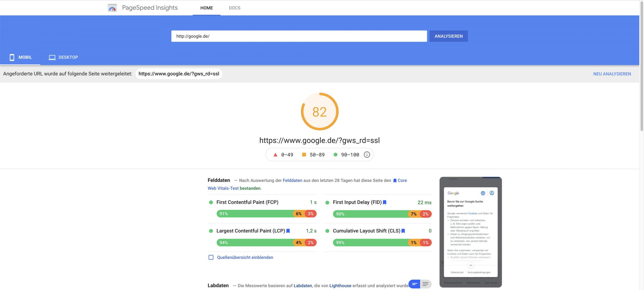Click the CLS value 0

pos(430,231)
